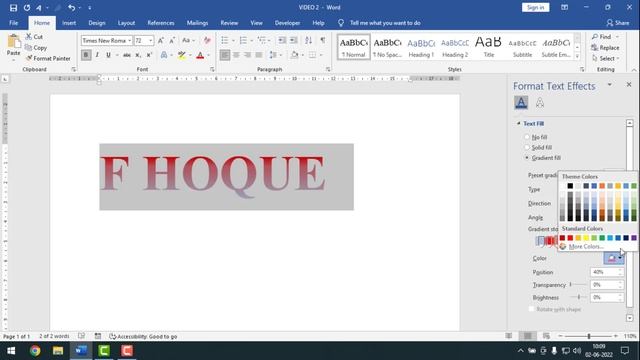Click the Format Painter brush
The image size is (640, 360).
(x=29, y=58)
